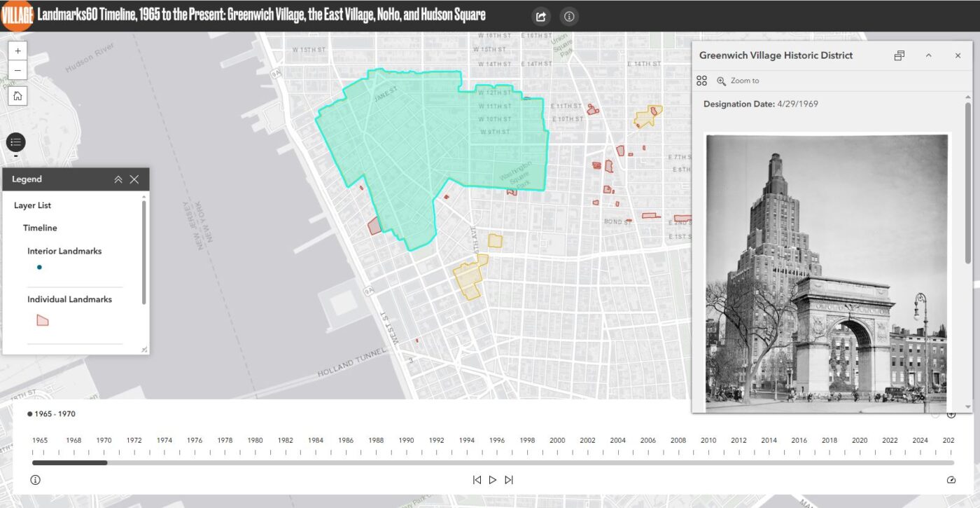
Task: Click the timeline info icon
Action: [x=36, y=480]
